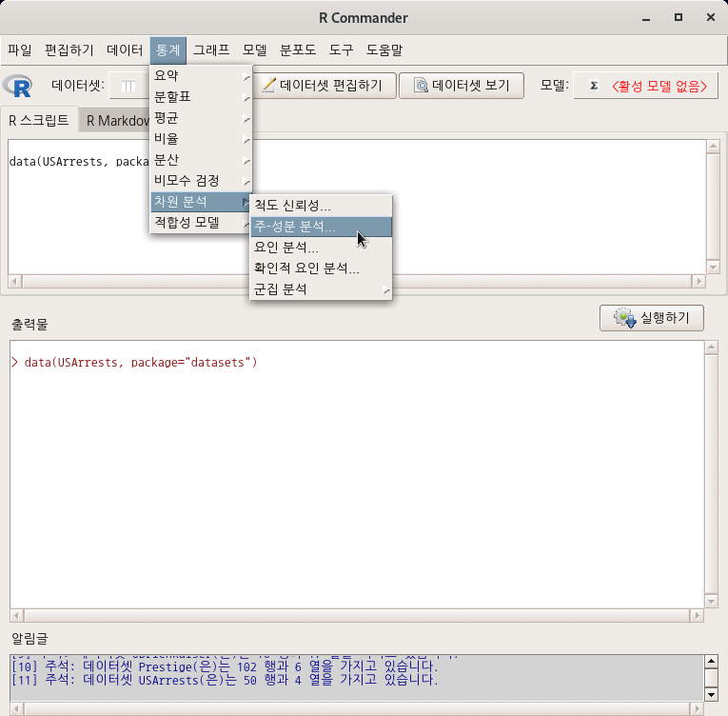Choose 확인적 요인 분석... entry
This screenshot has height=716, width=728.
coord(322,268)
